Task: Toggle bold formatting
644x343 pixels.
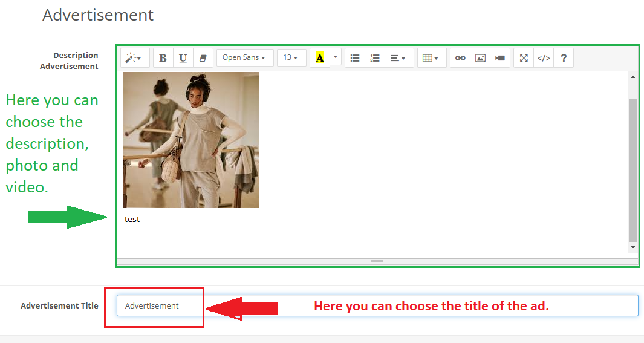Action: tap(163, 58)
